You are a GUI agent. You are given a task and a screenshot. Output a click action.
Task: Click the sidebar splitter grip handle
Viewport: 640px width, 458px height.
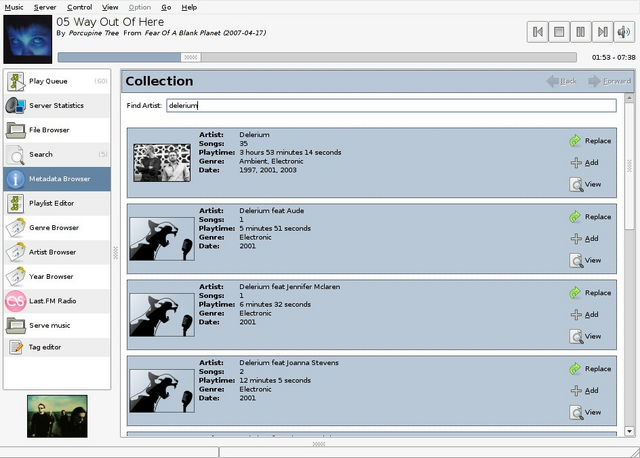coord(116,252)
